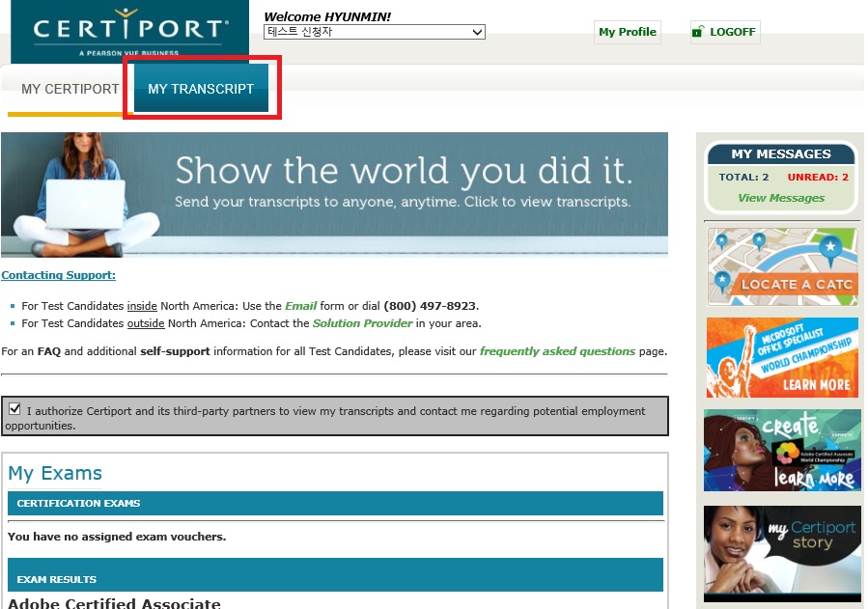868x609 pixels.
Task: Open My Profile
Action: 628,32
